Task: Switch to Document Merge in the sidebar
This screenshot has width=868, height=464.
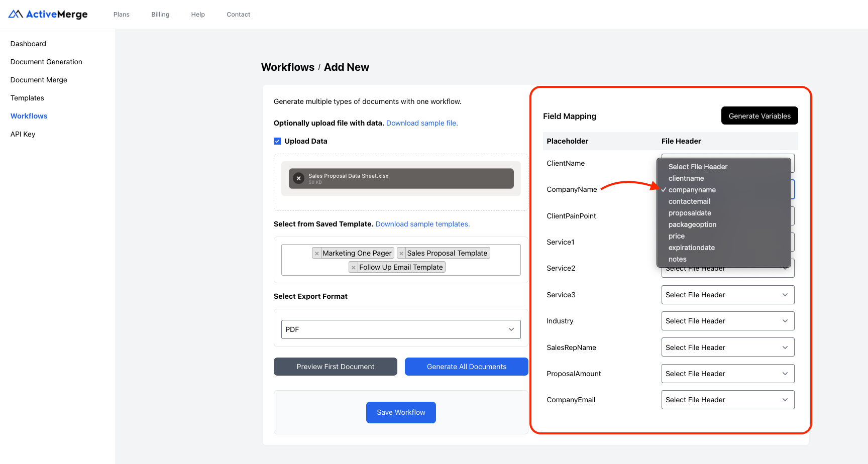Action: tap(39, 79)
